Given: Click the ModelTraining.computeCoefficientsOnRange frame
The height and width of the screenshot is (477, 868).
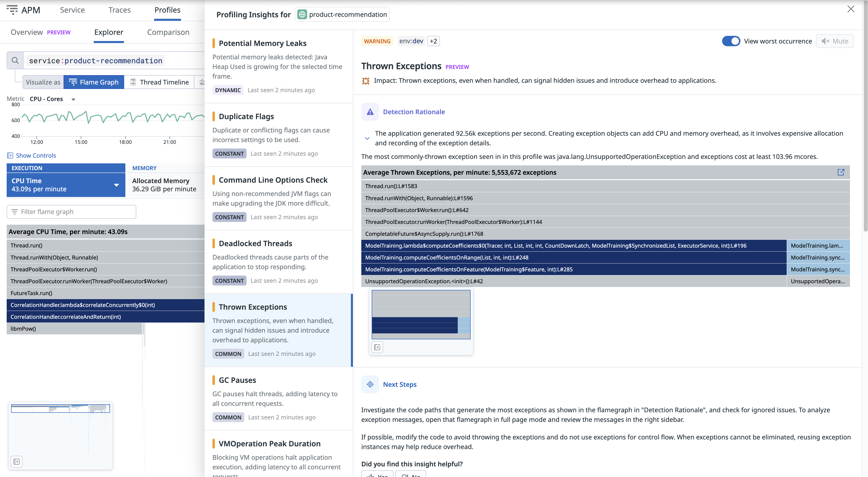Looking at the screenshot, I should (x=574, y=257).
